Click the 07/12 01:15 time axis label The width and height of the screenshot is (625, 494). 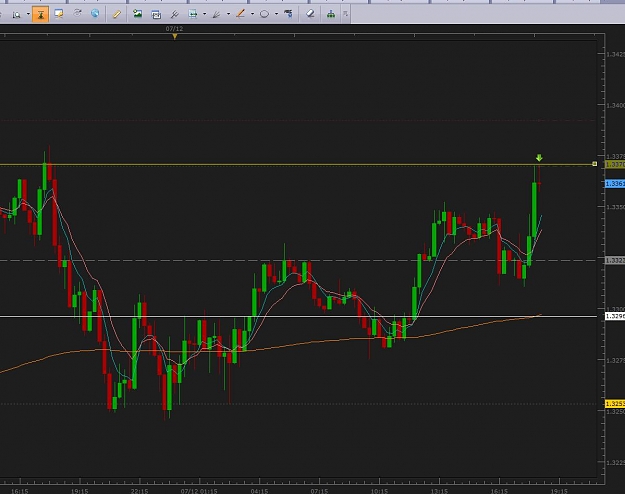(x=199, y=491)
